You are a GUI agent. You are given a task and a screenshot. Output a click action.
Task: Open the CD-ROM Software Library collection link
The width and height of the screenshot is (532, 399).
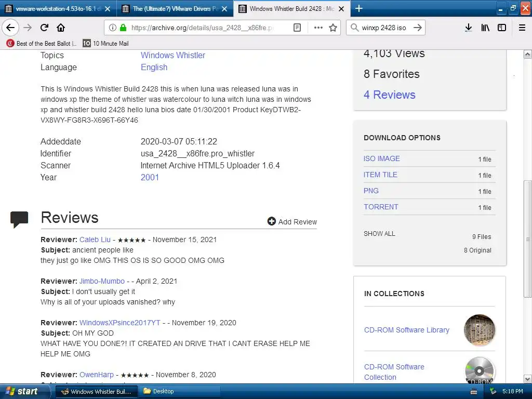pyautogui.click(x=406, y=330)
